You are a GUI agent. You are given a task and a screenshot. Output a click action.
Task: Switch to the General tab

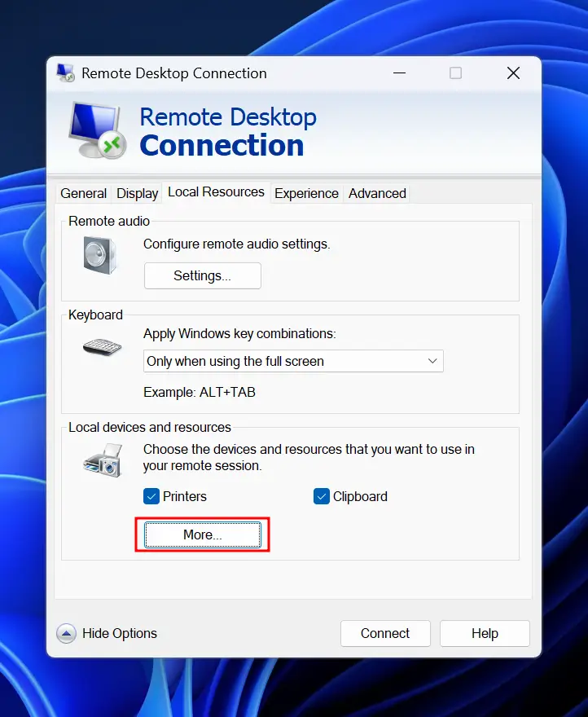(x=83, y=193)
